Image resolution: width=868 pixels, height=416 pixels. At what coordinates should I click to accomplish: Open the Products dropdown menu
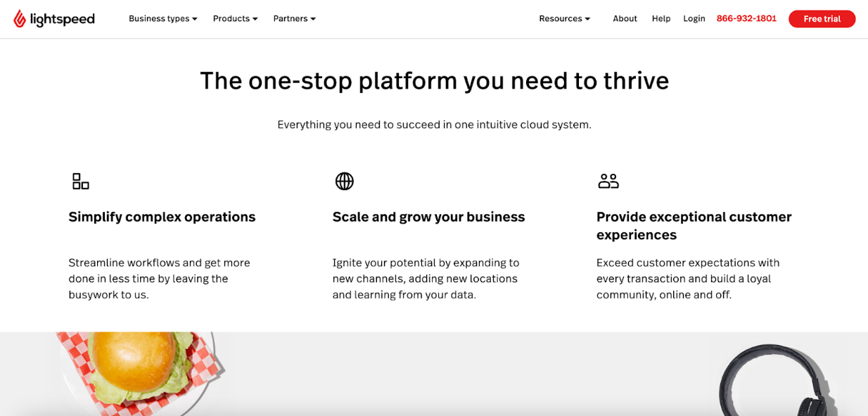236,19
